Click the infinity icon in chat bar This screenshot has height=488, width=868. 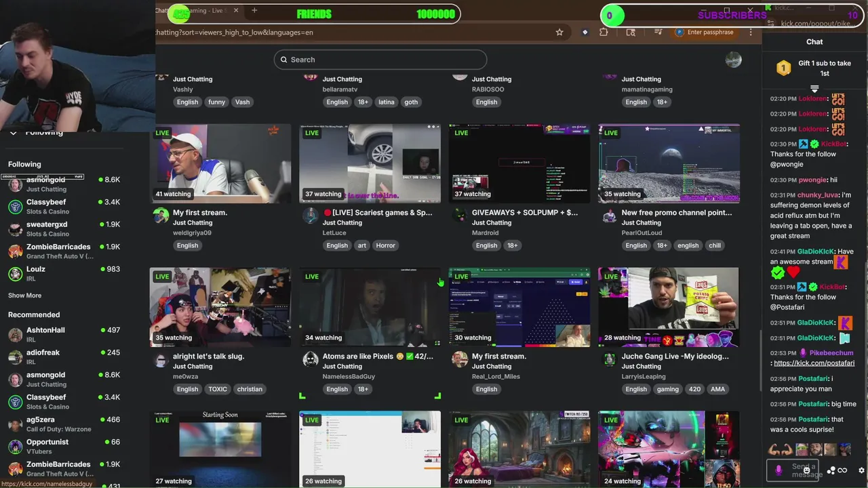843,470
